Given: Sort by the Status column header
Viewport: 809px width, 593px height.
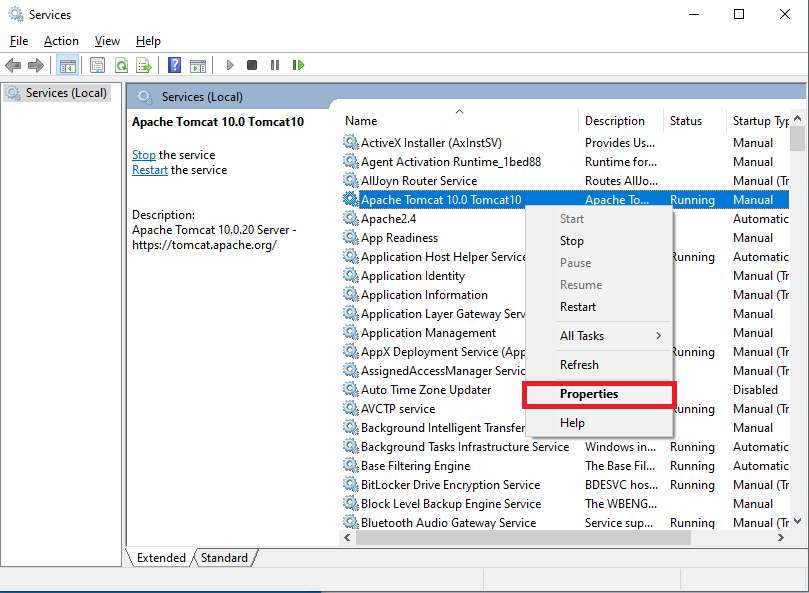Looking at the screenshot, I should click(x=694, y=121).
